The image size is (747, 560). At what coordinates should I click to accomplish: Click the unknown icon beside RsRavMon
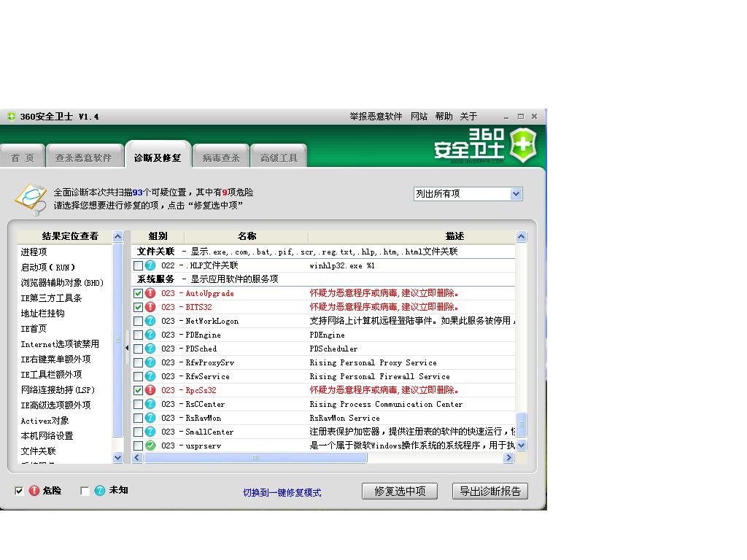click(x=150, y=418)
